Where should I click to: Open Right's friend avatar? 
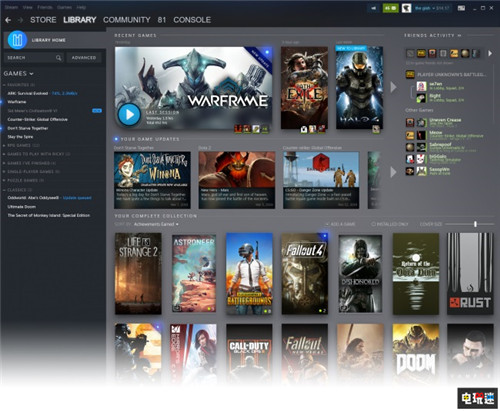pyautogui.click(x=421, y=98)
